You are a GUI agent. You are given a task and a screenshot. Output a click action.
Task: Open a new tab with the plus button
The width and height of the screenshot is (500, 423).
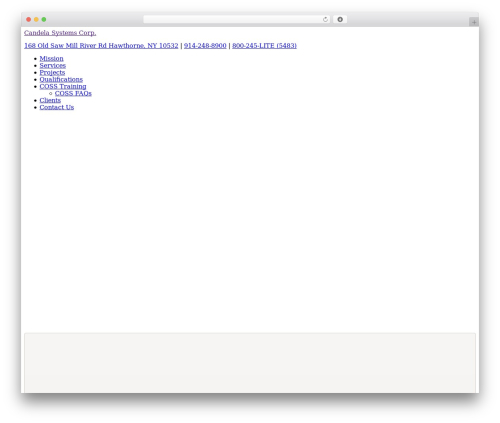[x=474, y=22]
